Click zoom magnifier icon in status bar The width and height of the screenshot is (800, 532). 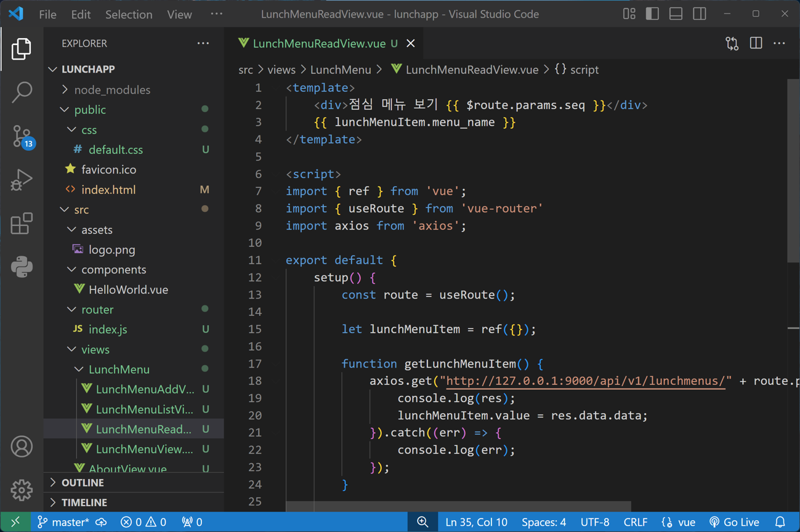click(422, 522)
